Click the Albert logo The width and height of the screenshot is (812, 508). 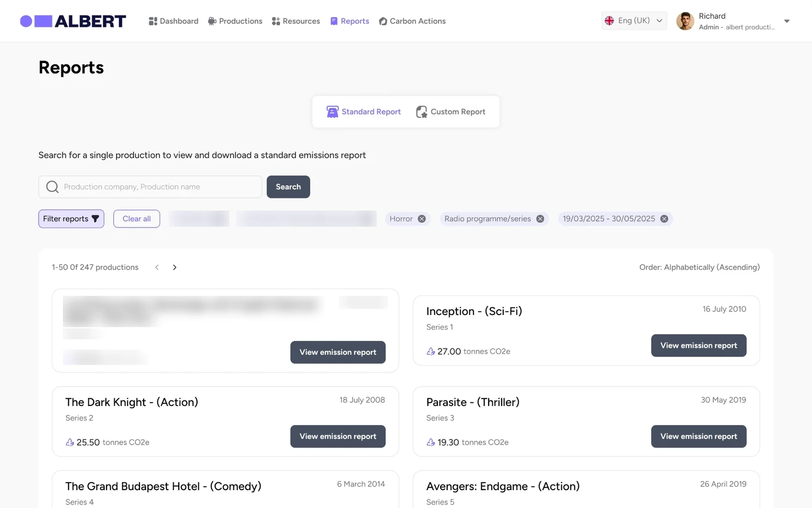(73, 21)
